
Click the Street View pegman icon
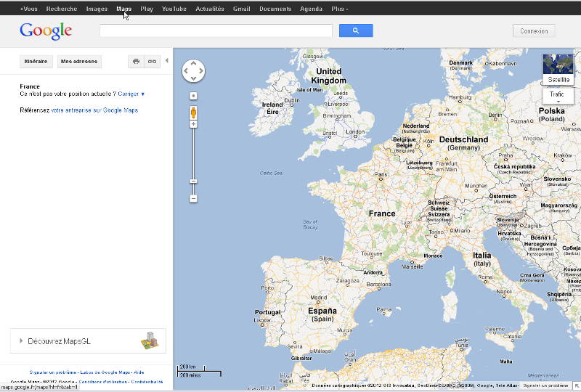click(x=193, y=113)
